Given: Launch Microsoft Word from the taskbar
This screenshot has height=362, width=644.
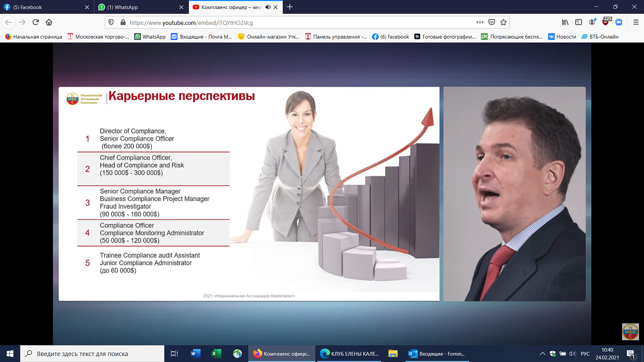Looking at the screenshot, I should click(196, 353).
